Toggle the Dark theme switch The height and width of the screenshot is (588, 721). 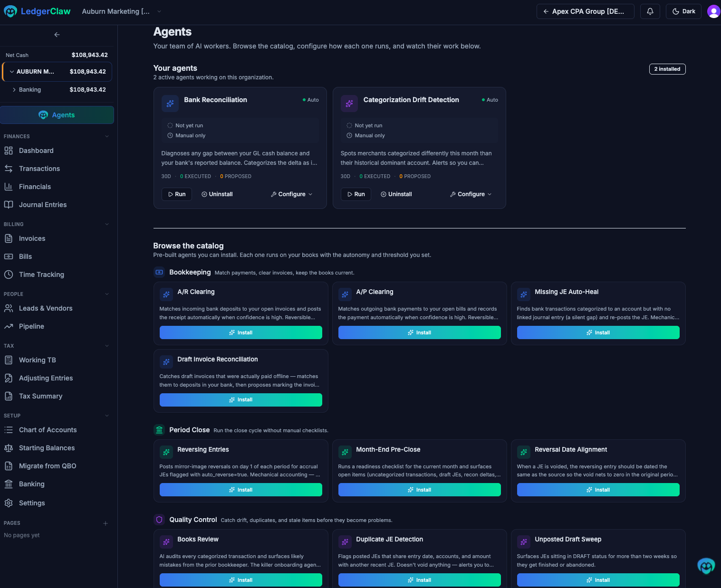683,11
